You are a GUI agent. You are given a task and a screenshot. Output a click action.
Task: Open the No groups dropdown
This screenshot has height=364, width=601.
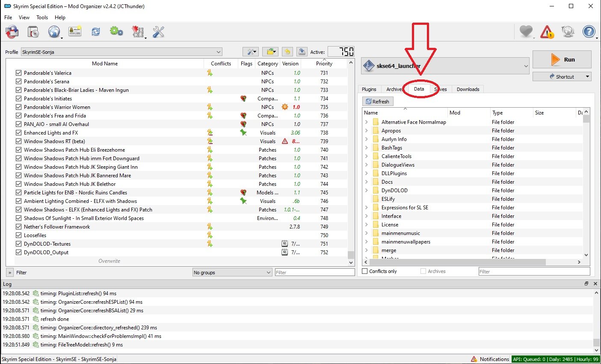(232, 273)
